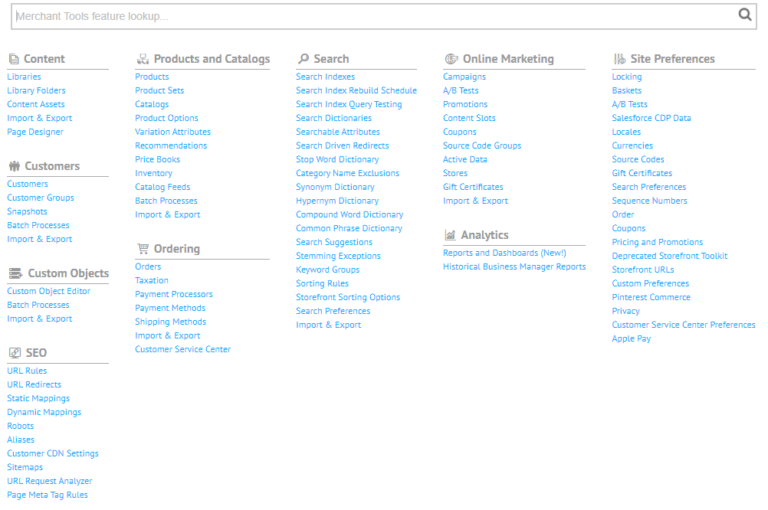Click the Custom Objects section icon
768x510 pixels.
(x=14, y=273)
